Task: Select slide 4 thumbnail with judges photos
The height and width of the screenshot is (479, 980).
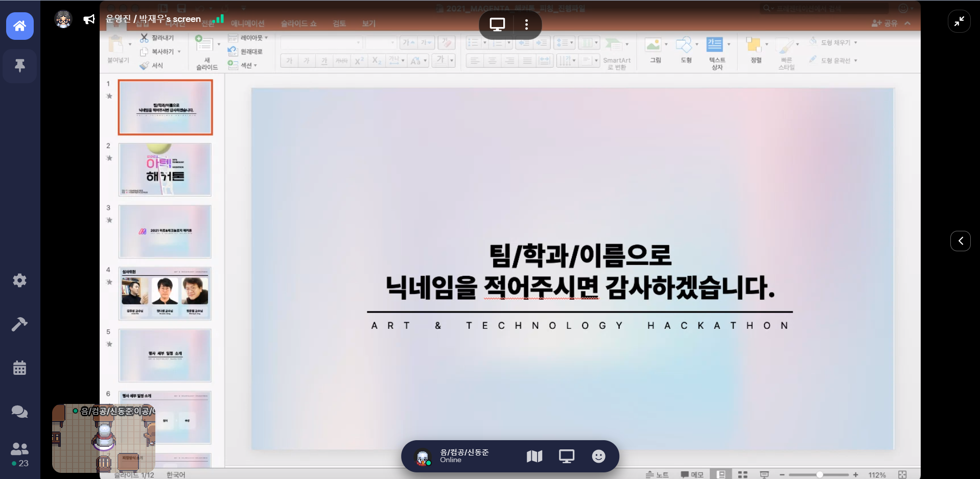Action: 165,294
